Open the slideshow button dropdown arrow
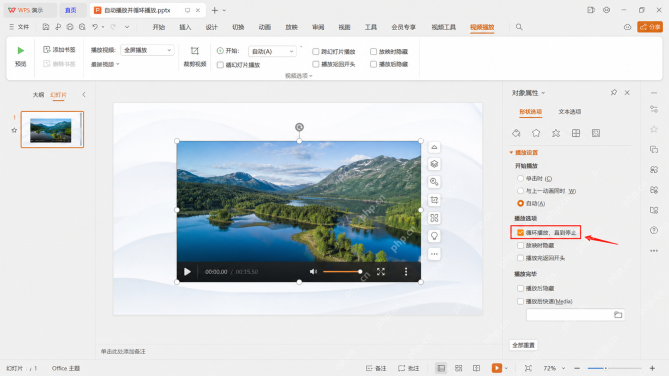The width and height of the screenshot is (669, 376). [506, 368]
